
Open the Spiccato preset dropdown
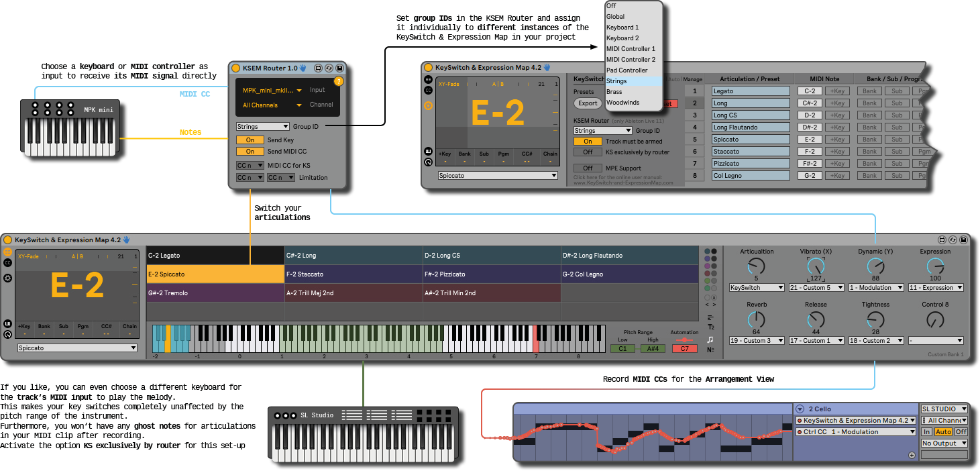pos(76,348)
